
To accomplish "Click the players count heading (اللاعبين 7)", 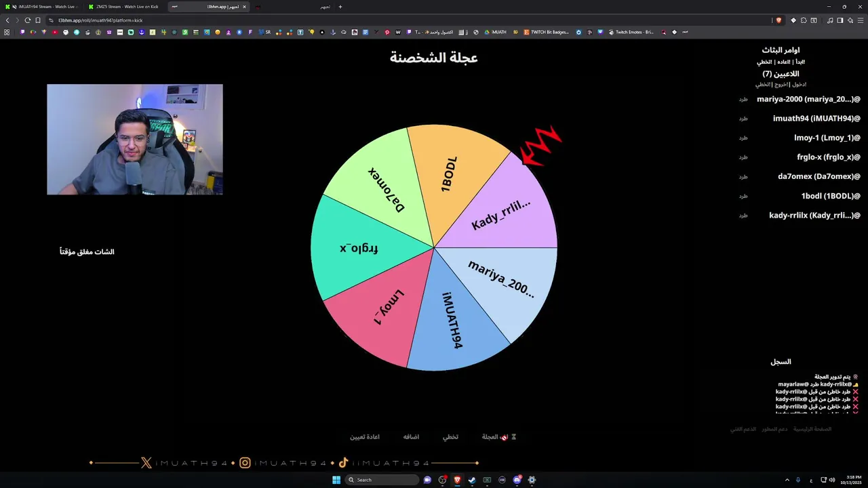I will pyautogui.click(x=781, y=74).
